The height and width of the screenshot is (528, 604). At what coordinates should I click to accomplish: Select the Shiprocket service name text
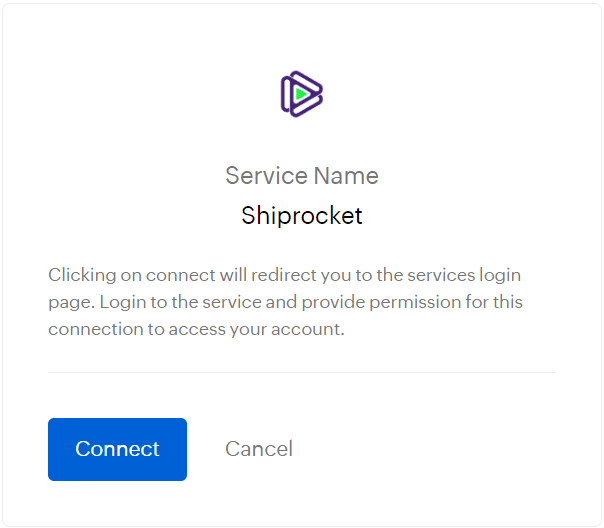pos(302,215)
